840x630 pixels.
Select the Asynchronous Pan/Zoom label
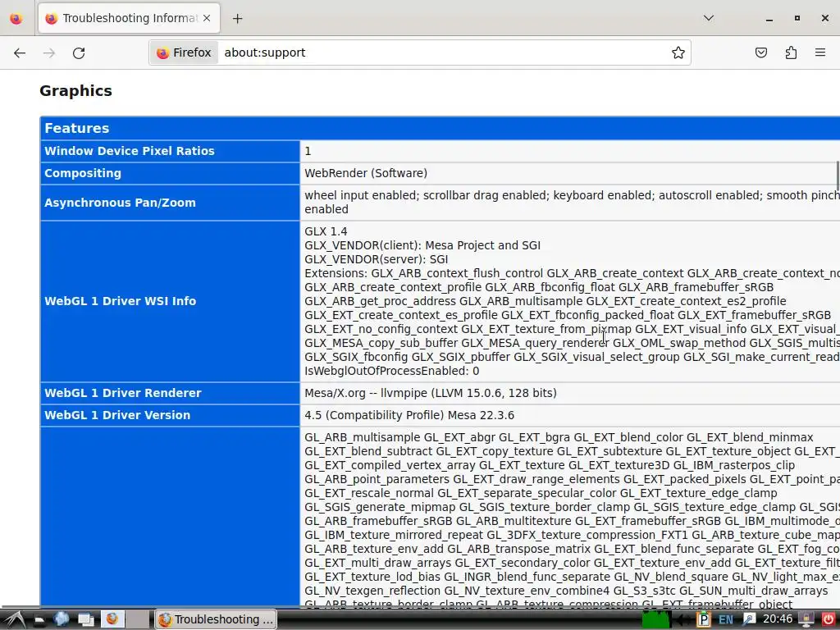pyautogui.click(x=120, y=203)
